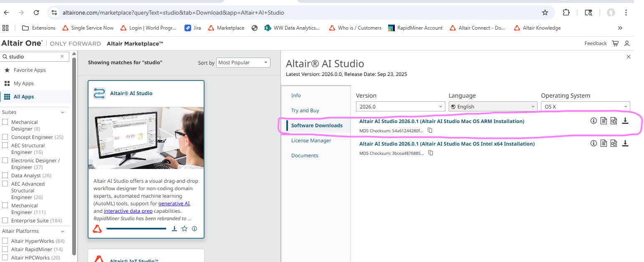Open copy-pages icon for Intel x64 installation
644x262 pixels.
point(614,144)
